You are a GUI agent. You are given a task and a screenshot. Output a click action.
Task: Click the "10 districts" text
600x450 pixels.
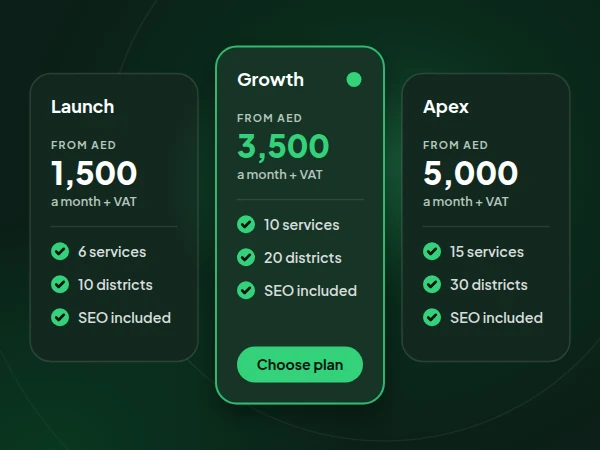pyautogui.click(x=115, y=285)
